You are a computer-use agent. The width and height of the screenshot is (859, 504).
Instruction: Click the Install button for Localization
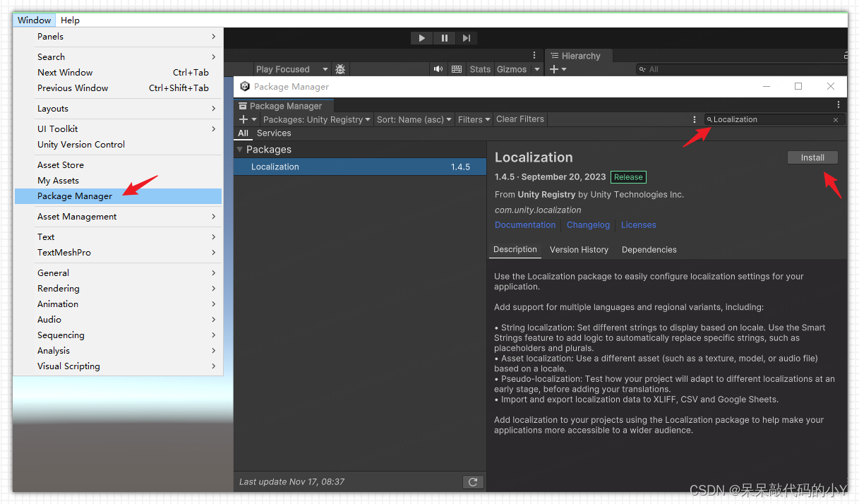[812, 157]
